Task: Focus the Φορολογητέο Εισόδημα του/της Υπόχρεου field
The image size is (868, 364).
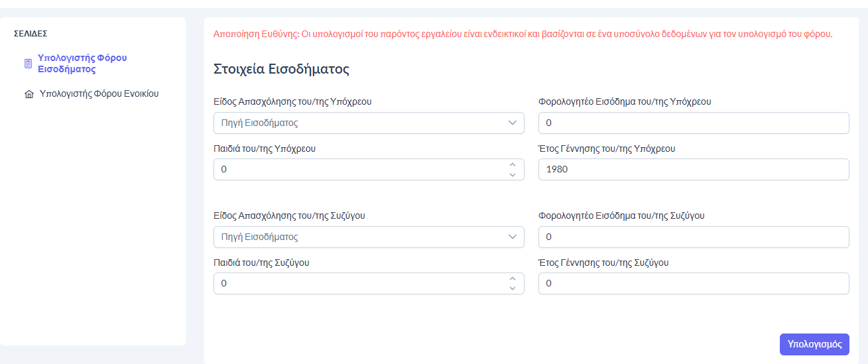Action: [x=693, y=123]
